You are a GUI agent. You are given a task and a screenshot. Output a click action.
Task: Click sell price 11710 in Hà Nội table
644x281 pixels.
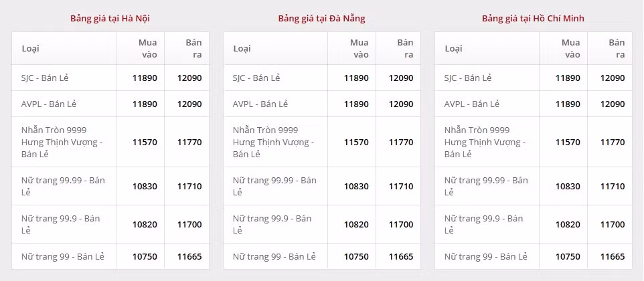[189, 186]
